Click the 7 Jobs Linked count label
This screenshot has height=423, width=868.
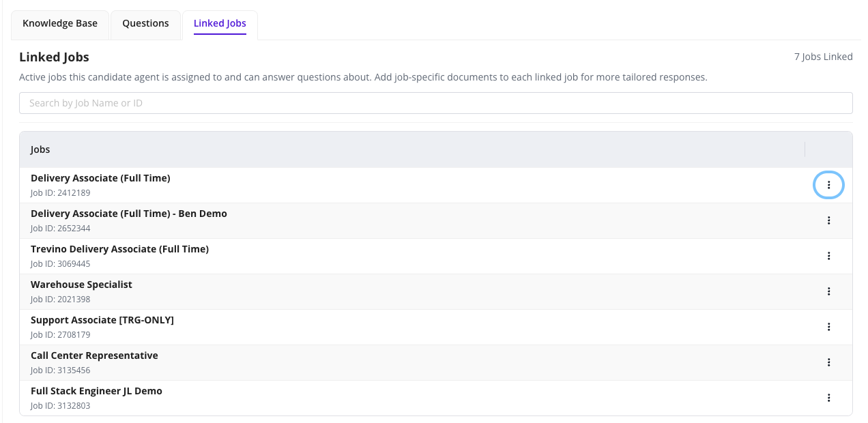823,57
